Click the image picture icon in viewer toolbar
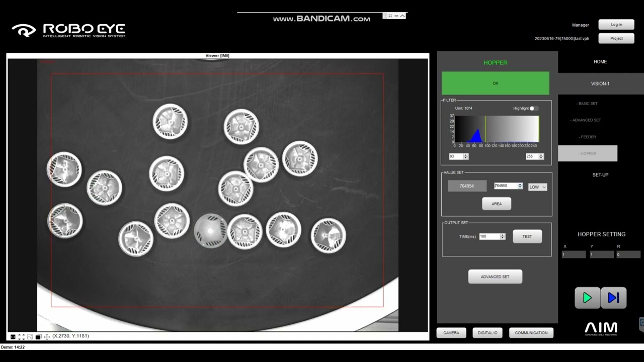Screen dimensions: 644x362 [x=30, y=337]
